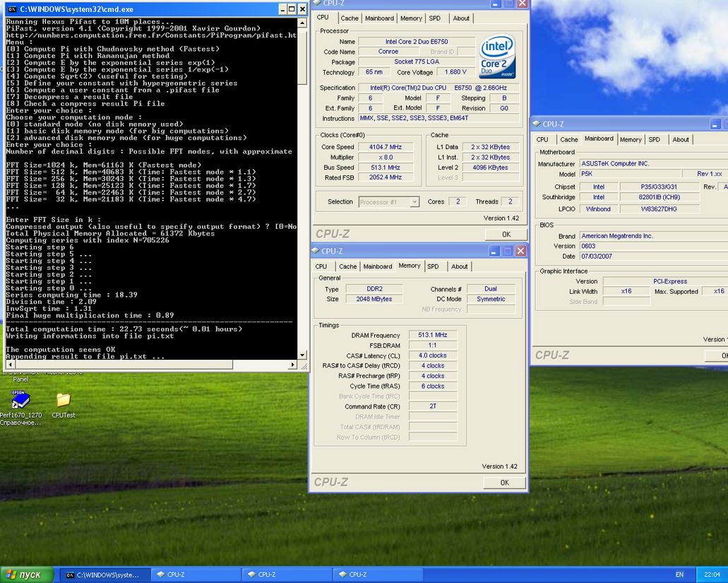Minimize the cmd.exe window
The image size is (728, 583).
[x=282, y=8]
